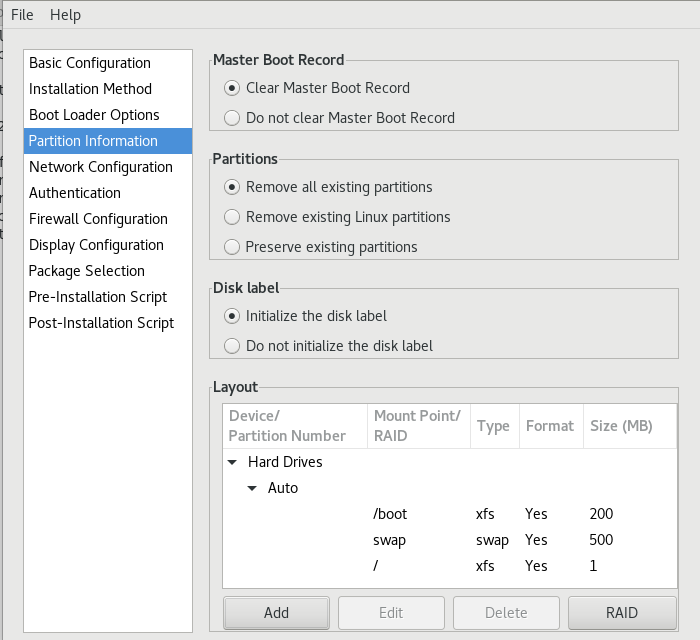Click the Edit partition button
700x640 pixels.
tap(391, 613)
